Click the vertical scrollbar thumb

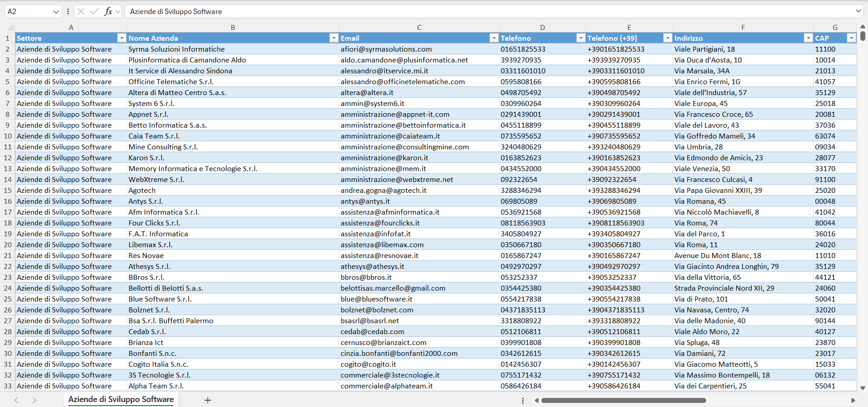863,36
